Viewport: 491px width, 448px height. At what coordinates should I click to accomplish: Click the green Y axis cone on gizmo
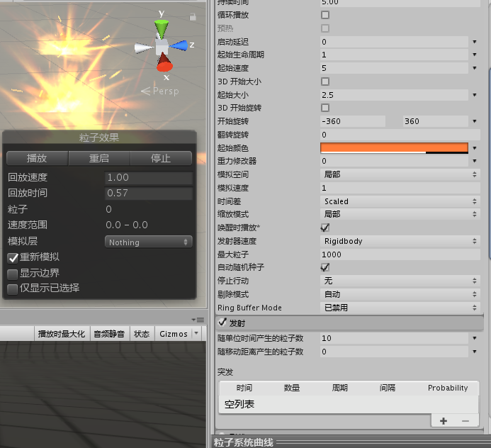(x=162, y=29)
